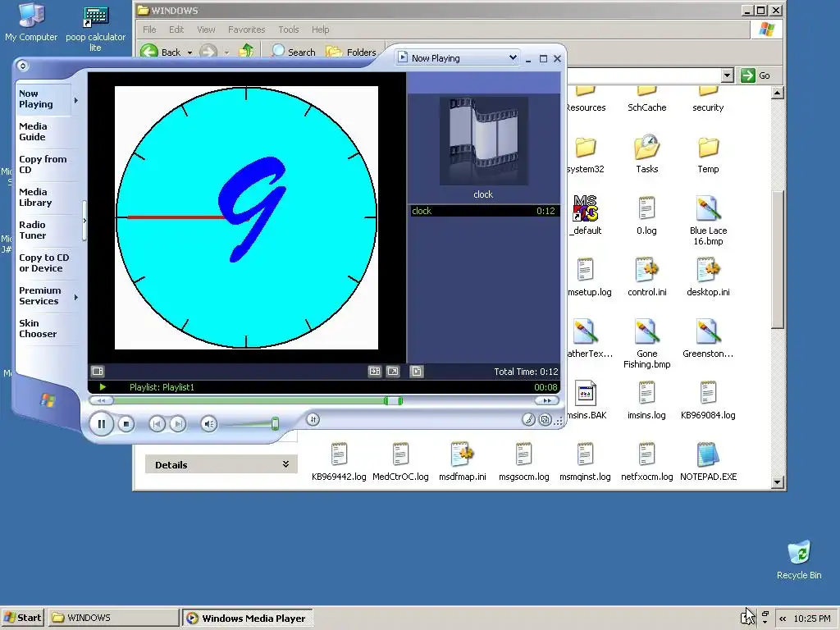The width and height of the screenshot is (840, 630).
Task: Open Back history dropdown arrow
Action: [189, 52]
